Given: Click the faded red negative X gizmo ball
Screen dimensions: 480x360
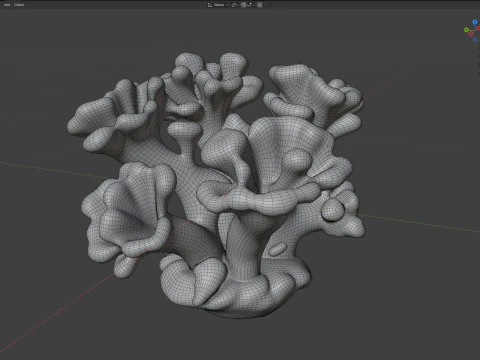Looking at the screenshot, I should point(471,34).
